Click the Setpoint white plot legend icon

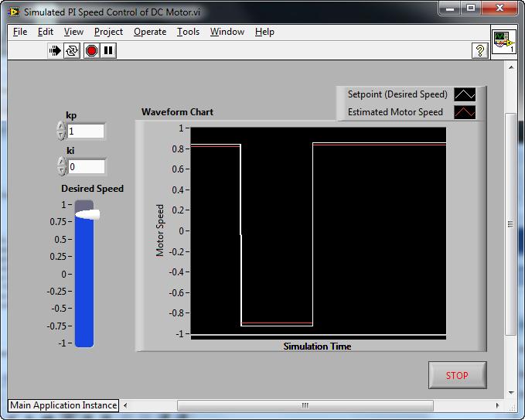coord(465,94)
